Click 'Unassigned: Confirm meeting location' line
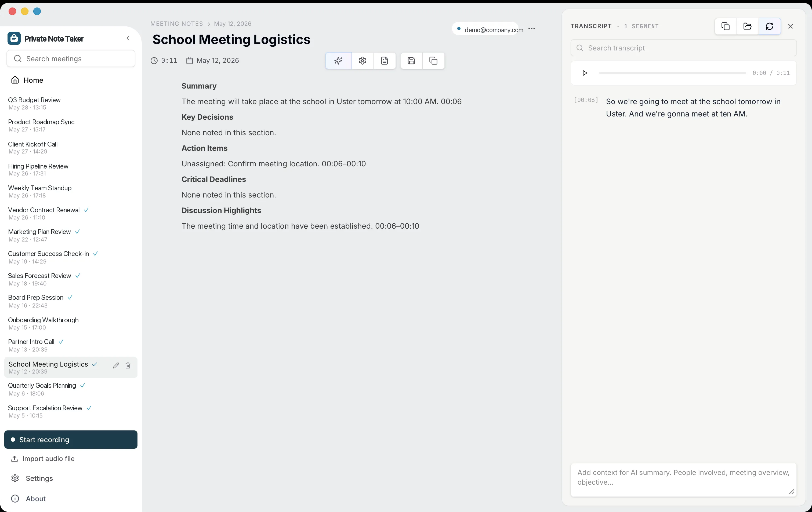 pyautogui.click(x=273, y=164)
